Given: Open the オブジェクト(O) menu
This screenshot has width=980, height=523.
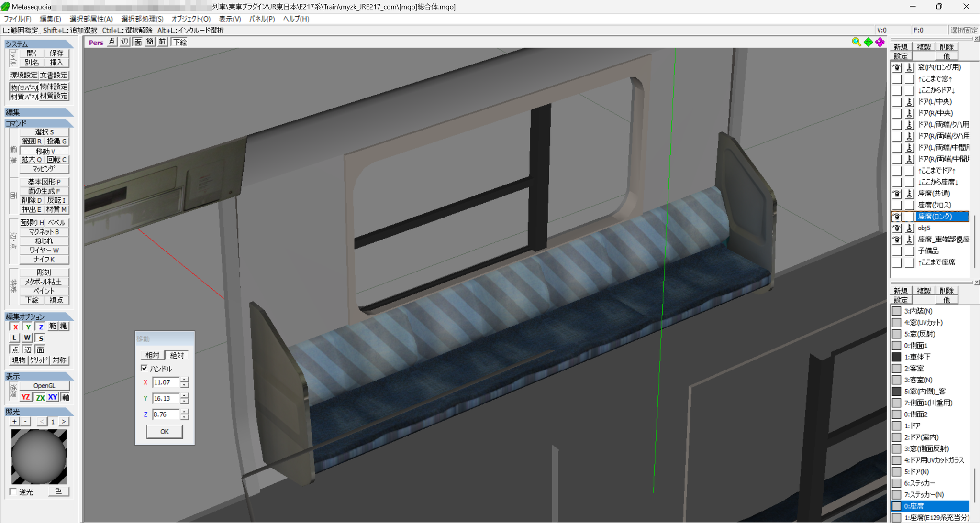Looking at the screenshot, I should (x=191, y=19).
